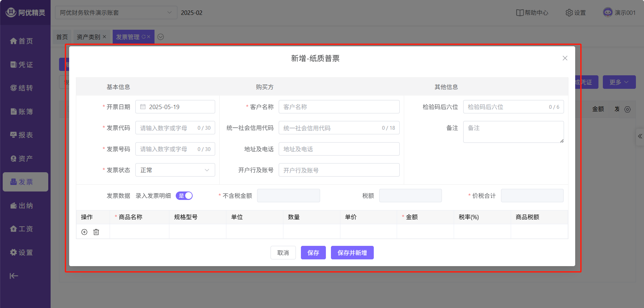This screenshot has width=644, height=308.
Task: Close the 新增-纸质普票 dialog
Action: [565, 58]
